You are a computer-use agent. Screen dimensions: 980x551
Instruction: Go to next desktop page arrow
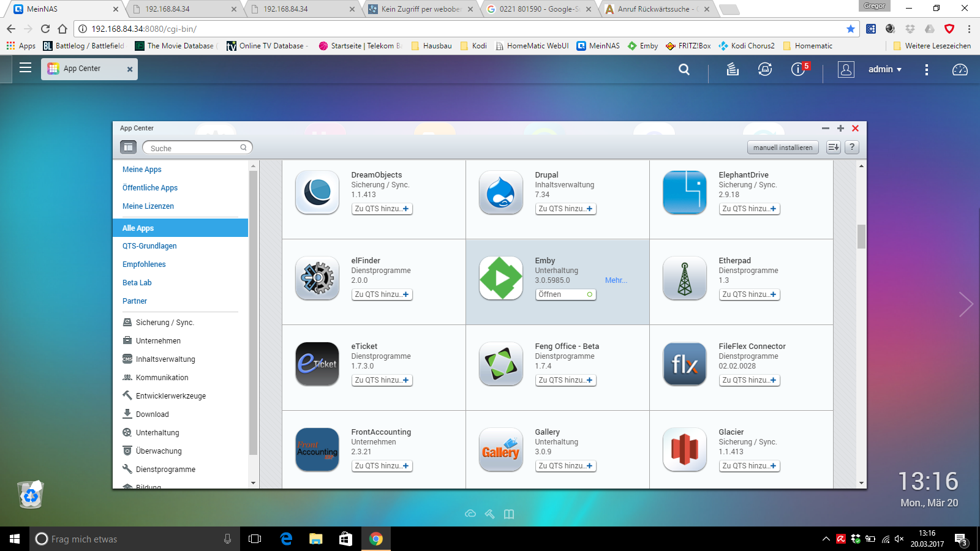pyautogui.click(x=966, y=304)
